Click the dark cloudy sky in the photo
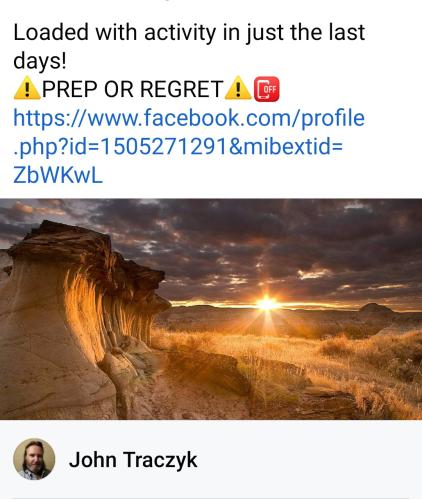The image size is (422, 500). tap(253, 240)
